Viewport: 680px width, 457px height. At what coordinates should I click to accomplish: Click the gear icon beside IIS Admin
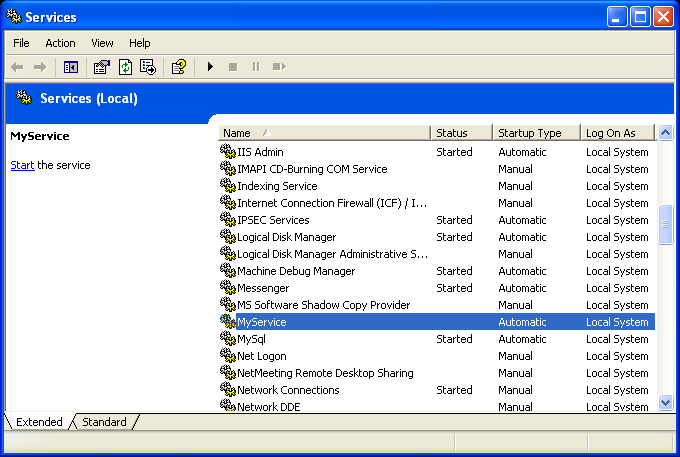(x=228, y=152)
